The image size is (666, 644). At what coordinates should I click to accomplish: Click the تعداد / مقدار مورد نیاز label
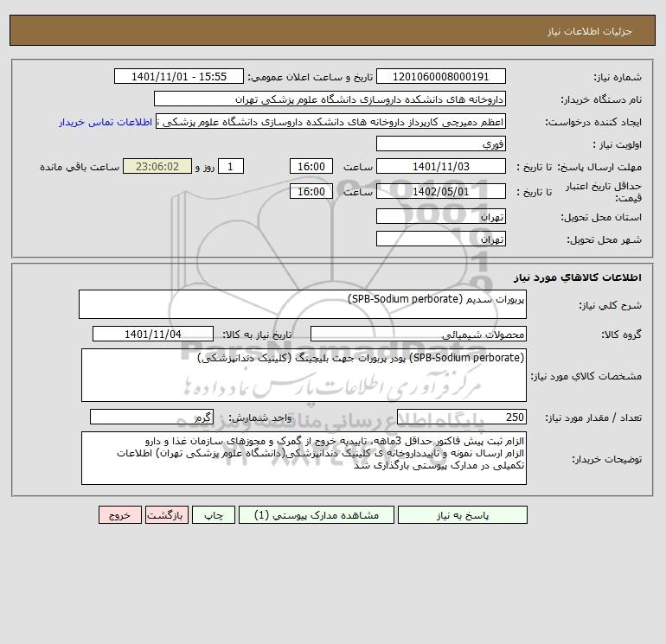point(593,418)
